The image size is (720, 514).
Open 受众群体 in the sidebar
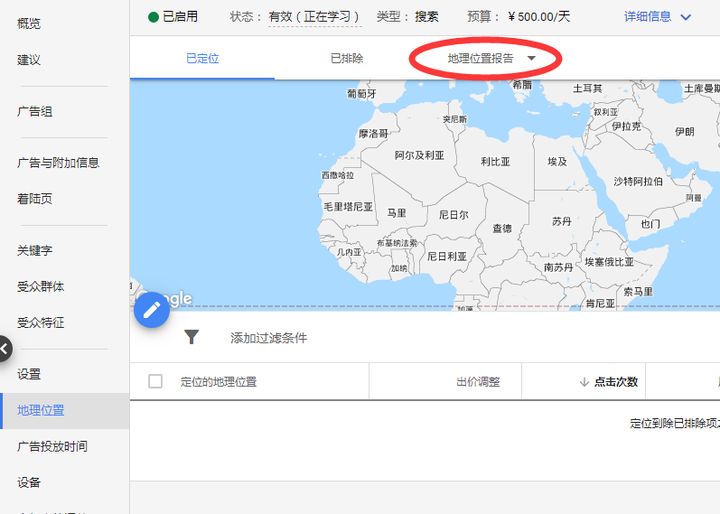point(40,287)
